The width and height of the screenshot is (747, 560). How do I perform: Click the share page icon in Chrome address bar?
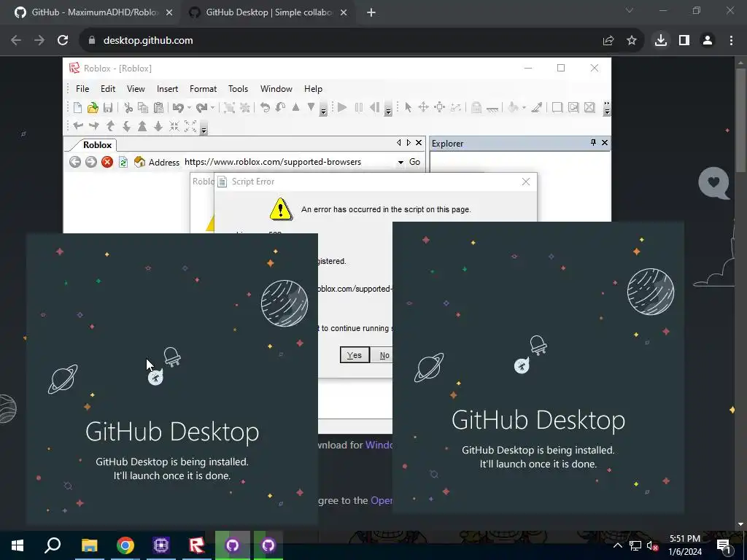[x=608, y=41]
